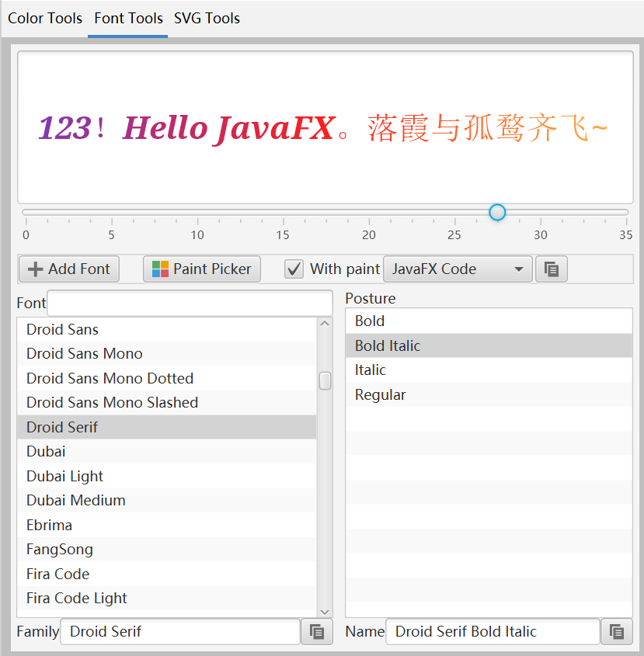Select Dubai Medium font
Image resolution: width=644 pixels, height=656 pixels.
pyautogui.click(x=167, y=501)
